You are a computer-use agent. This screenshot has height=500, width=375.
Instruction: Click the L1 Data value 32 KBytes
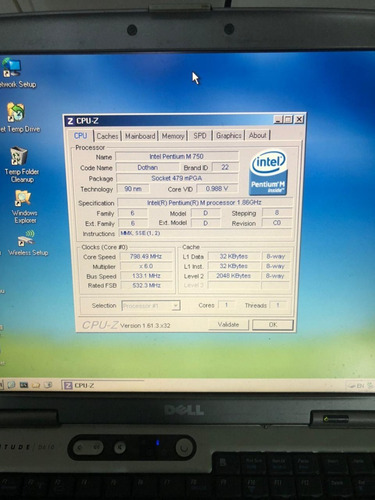pos(234,256)
